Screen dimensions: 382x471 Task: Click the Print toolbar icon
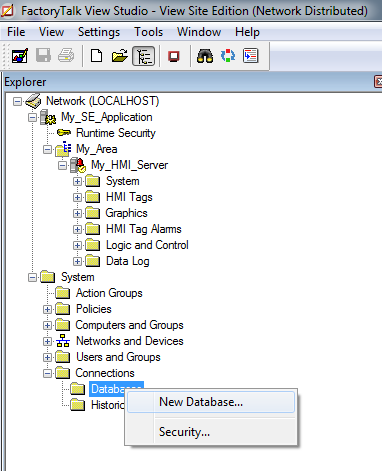[x=66, y=56]
